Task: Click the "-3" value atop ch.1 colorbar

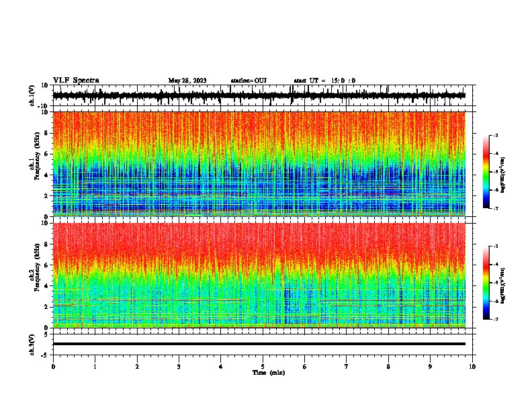Action: point(496,135)
